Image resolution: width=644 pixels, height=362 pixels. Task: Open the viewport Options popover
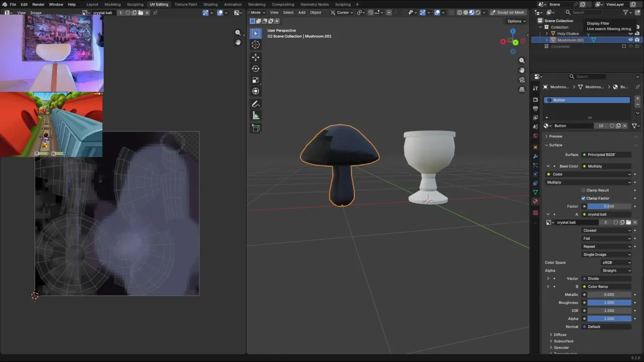tap(517, 21)
